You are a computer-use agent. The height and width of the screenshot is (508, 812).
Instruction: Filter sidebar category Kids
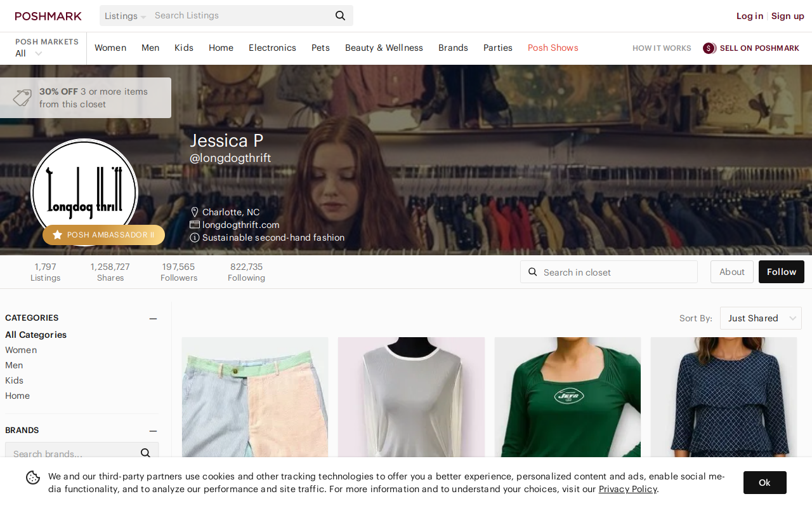coord(14,380)
